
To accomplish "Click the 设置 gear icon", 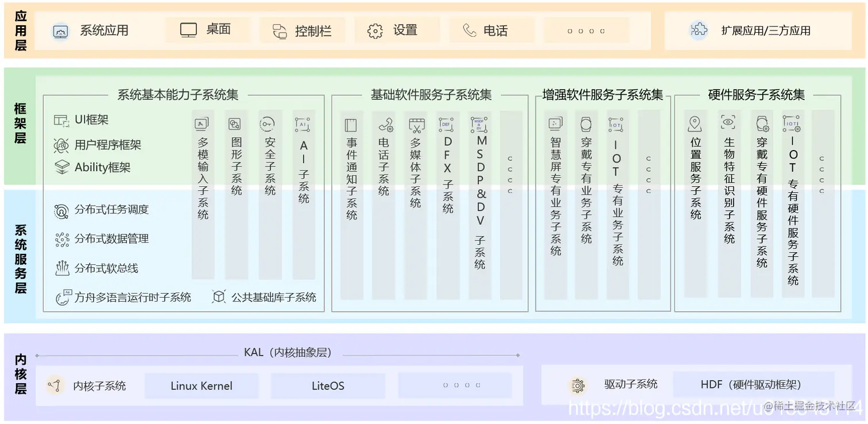I will [x=375, y=30].
